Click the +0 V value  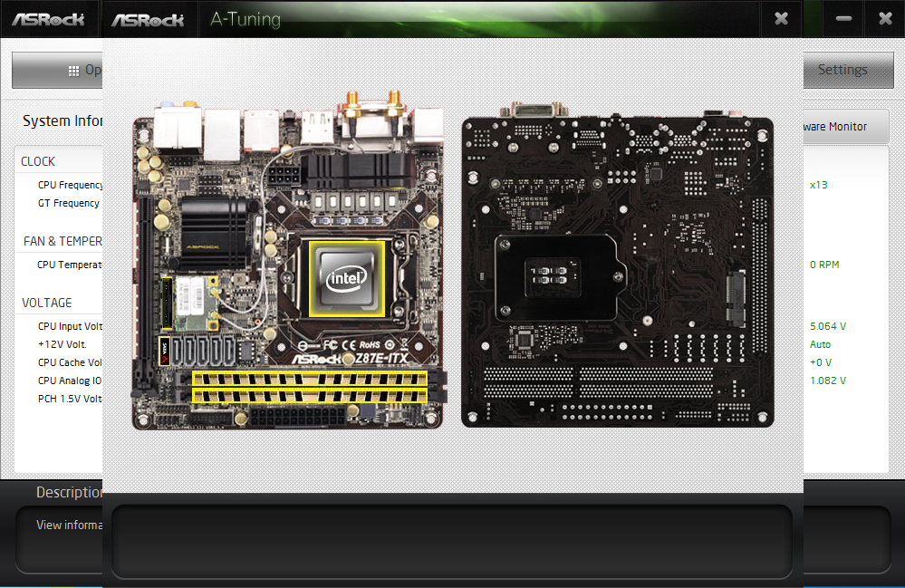820,362
